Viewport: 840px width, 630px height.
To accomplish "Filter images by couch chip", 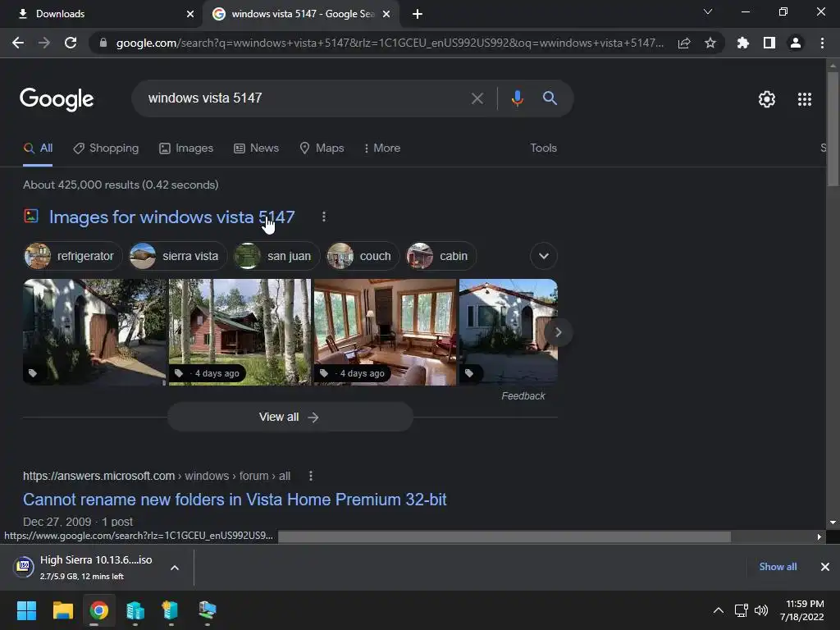I will pyautogui.click(x=363, y=256).
